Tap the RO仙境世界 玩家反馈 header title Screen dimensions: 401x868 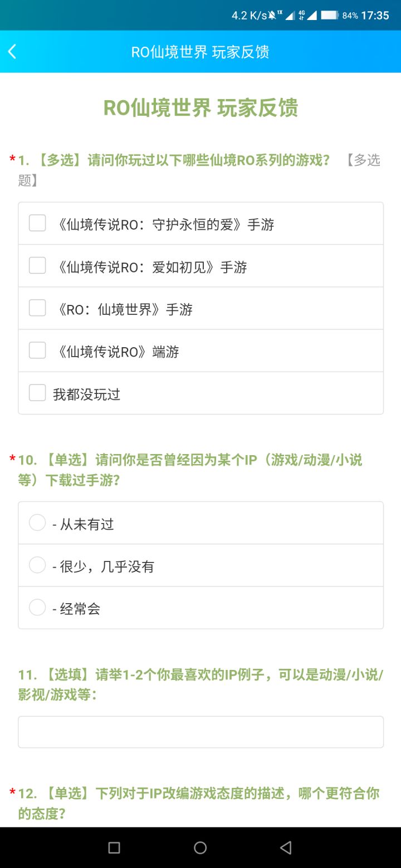[200, 52]
